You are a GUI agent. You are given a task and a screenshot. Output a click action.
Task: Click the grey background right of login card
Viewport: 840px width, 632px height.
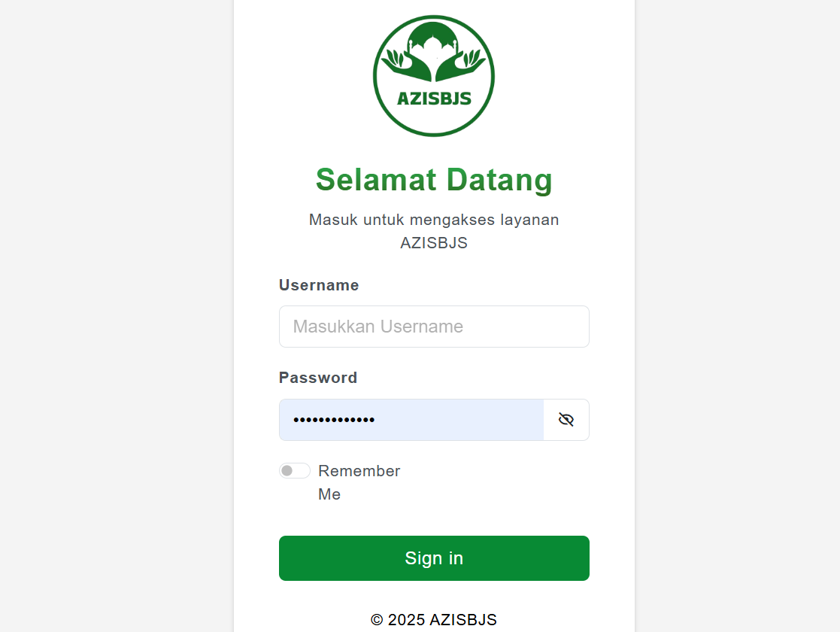[x=738, y=316]
